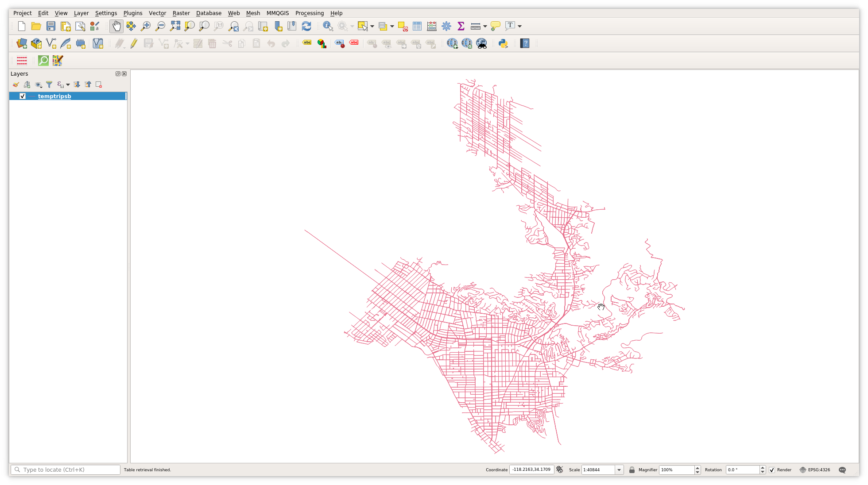
Task: Click the EPSG:4326 CRS button
Action: (815, 470)
